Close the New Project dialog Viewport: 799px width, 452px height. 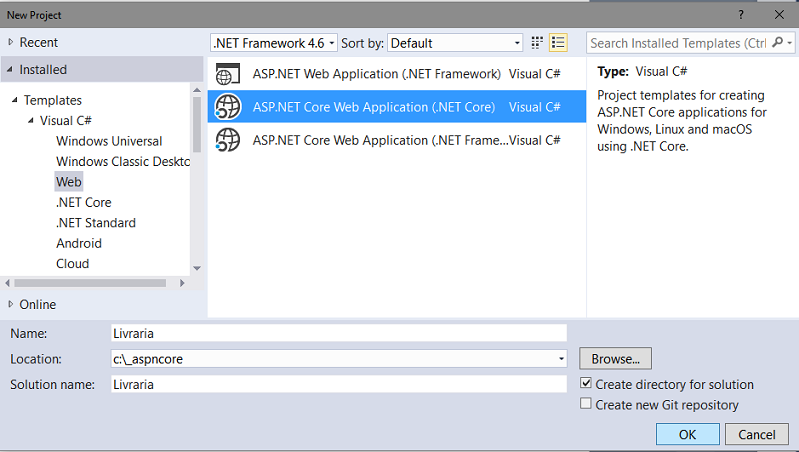coord(779,15)
